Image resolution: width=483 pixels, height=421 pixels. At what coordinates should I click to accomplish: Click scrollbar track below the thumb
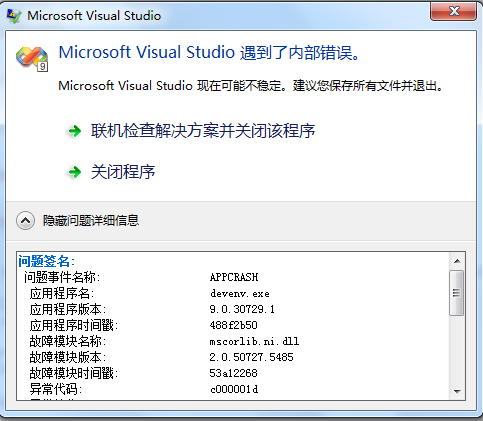[457, 349]
